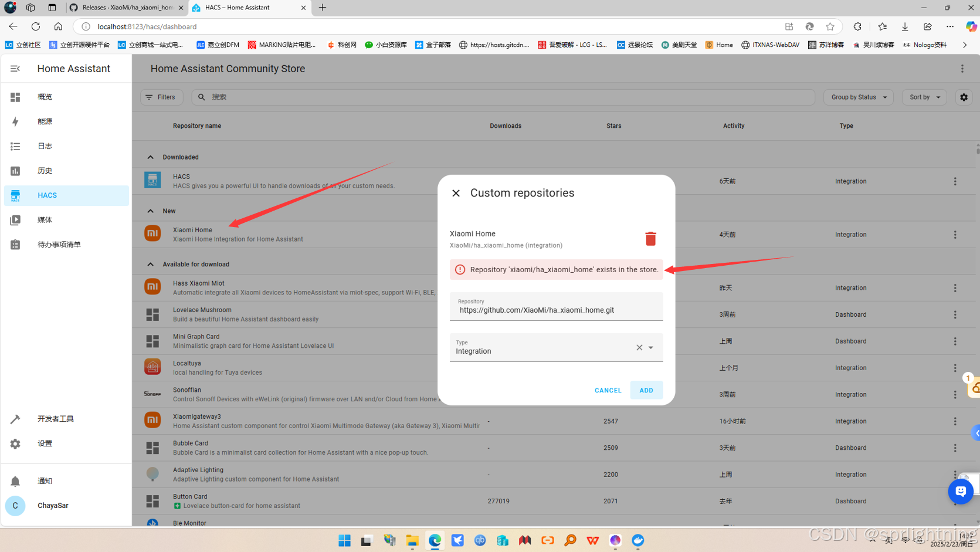Screen dimensions: 980x552
Task: Close the Custom repositories dialog
Action: point(456,193)
